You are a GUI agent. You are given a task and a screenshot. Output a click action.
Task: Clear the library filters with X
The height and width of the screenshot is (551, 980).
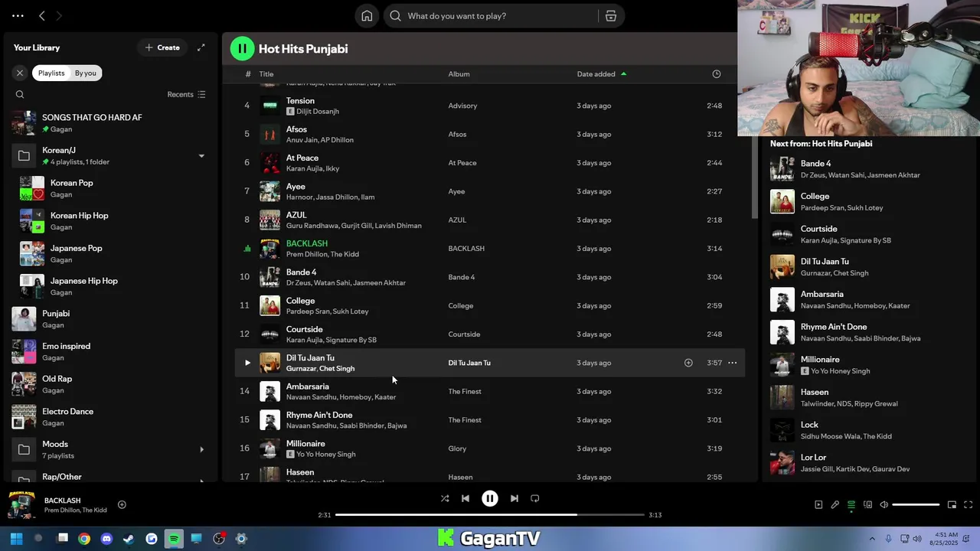(20, 73)
